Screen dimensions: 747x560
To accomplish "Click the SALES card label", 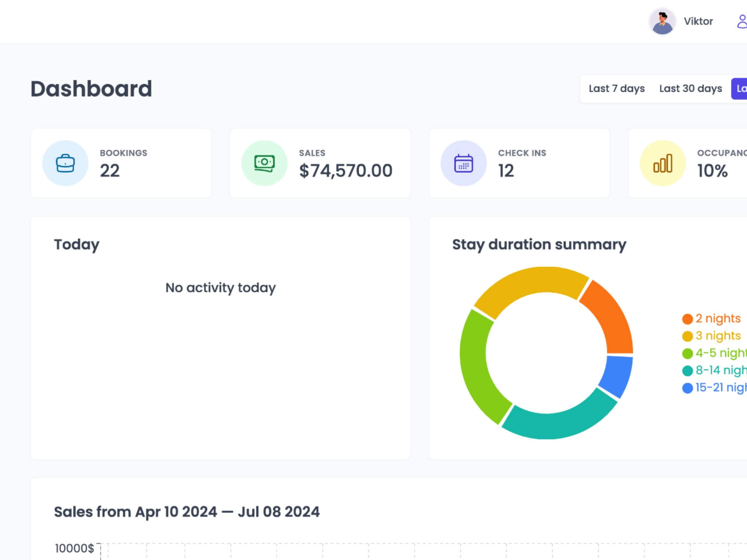I will click(312, 153).
